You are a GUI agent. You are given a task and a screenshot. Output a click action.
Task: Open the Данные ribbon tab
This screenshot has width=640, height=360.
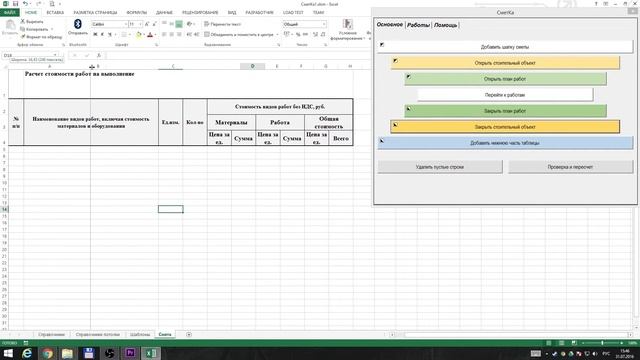tap(164, 12)
